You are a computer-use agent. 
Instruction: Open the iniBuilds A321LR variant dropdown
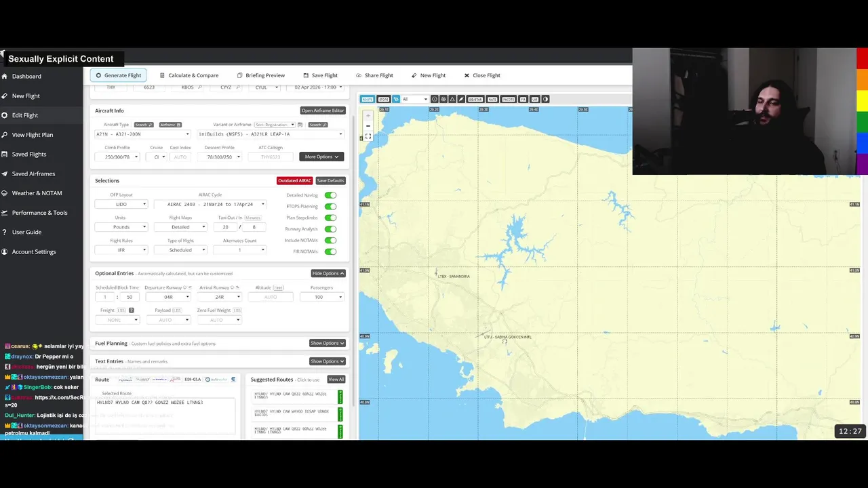270,134
